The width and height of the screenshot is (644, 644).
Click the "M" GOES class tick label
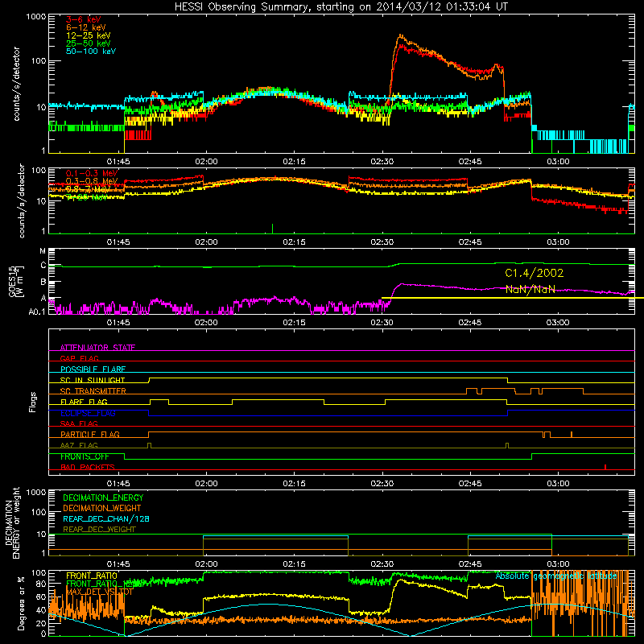43,251
